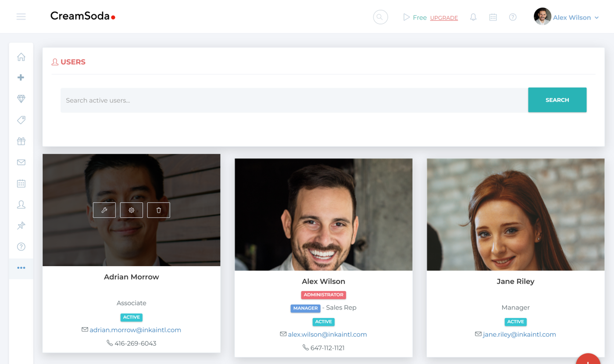Open the user icon in sidebar
This screenshot has width=614, height=364.
click(21, 204)
